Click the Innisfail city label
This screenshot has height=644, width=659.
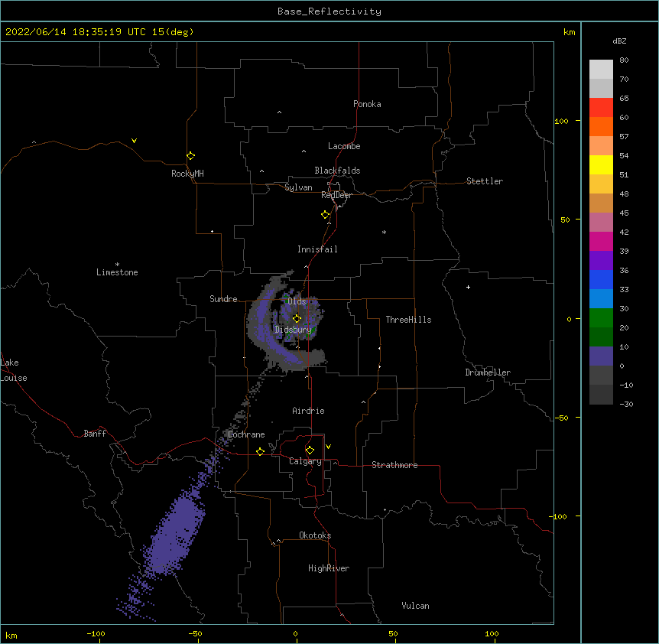[x=317, y=249]
